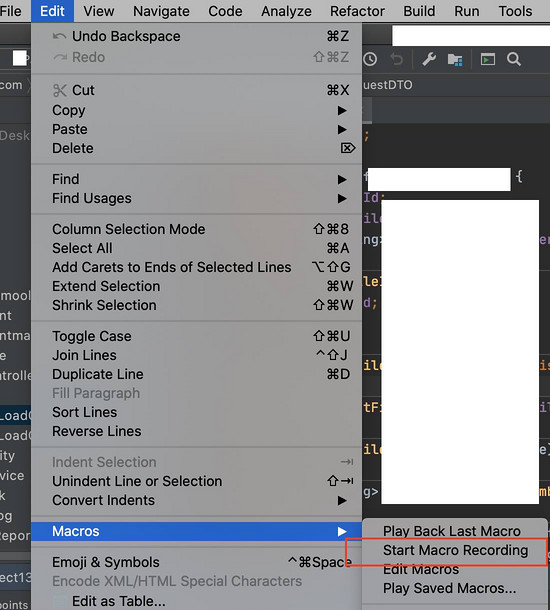Click the undo arrow icon beside Undo Backspace
Viewport: 550px width, 610px height.
(x=60, y=36)
